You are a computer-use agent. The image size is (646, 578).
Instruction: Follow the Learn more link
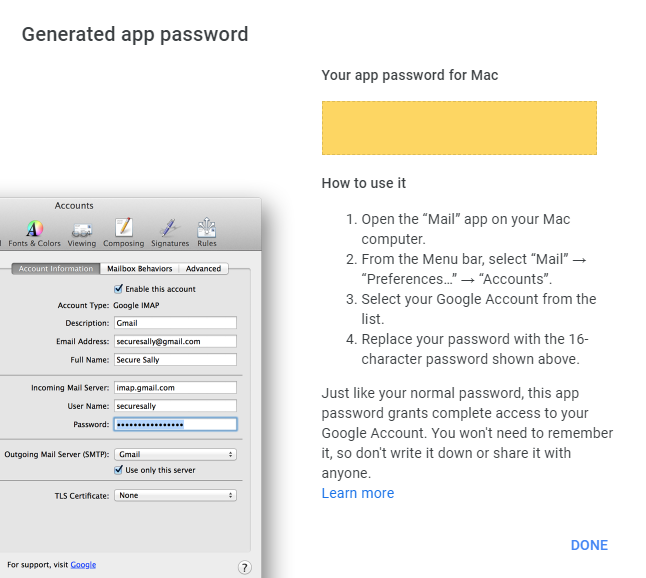tap(357, 493)
